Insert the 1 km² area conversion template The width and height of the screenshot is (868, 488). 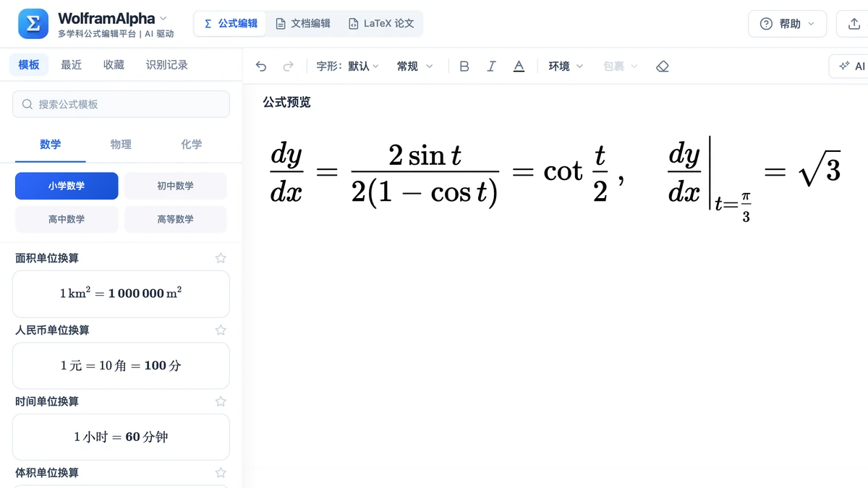[x=121, y=294]
